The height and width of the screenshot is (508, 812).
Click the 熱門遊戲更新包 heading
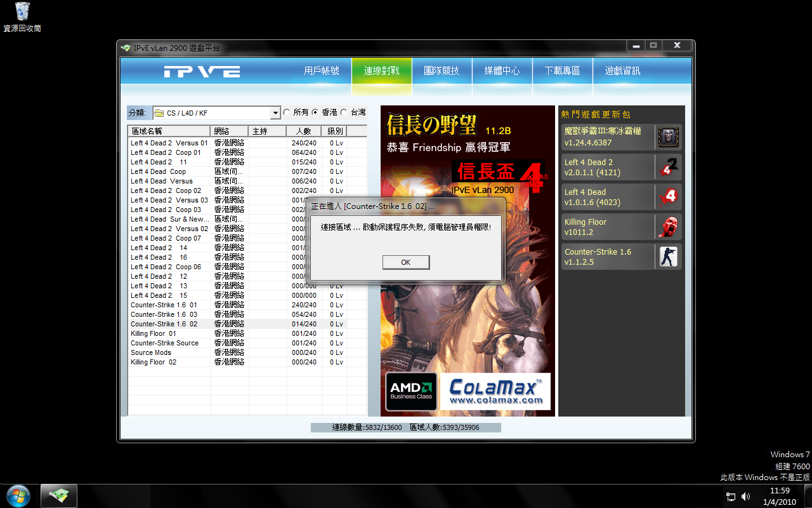(x=595, y=114)
